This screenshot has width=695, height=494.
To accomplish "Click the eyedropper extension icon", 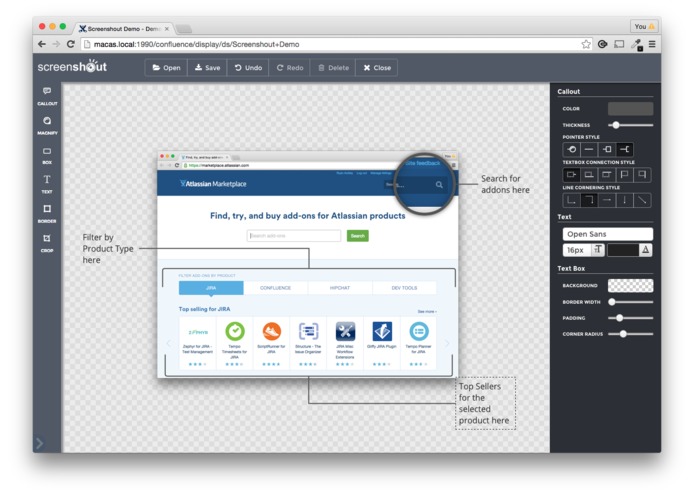I will click(x=637, y=44).
